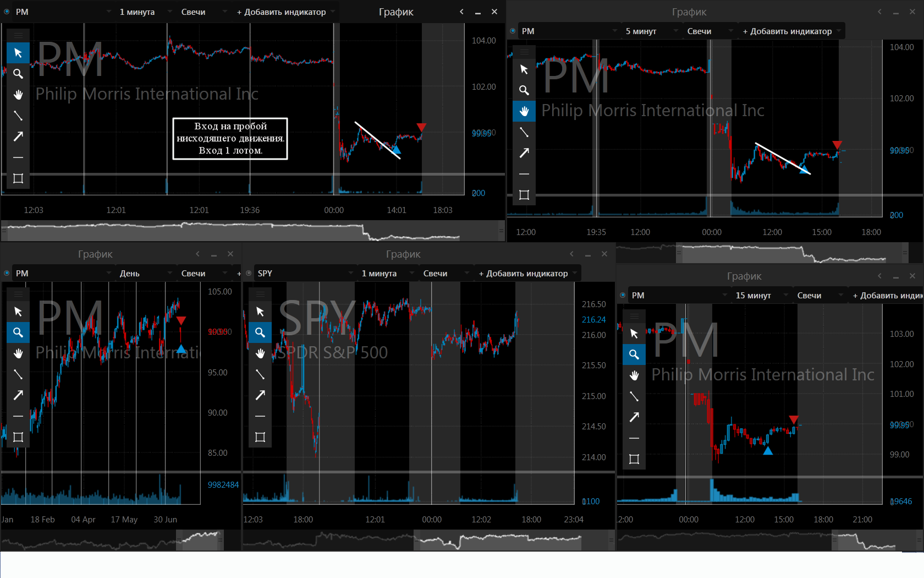924x578 pixels.
Task: Select the pointer tool in PM 5-minute chart
Action: (524, 69)
